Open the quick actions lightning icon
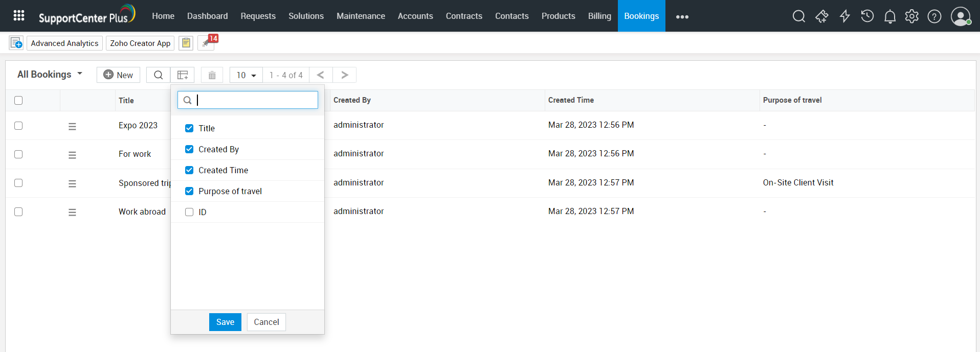Screen dimensions: 980x352 pos(844,16)
